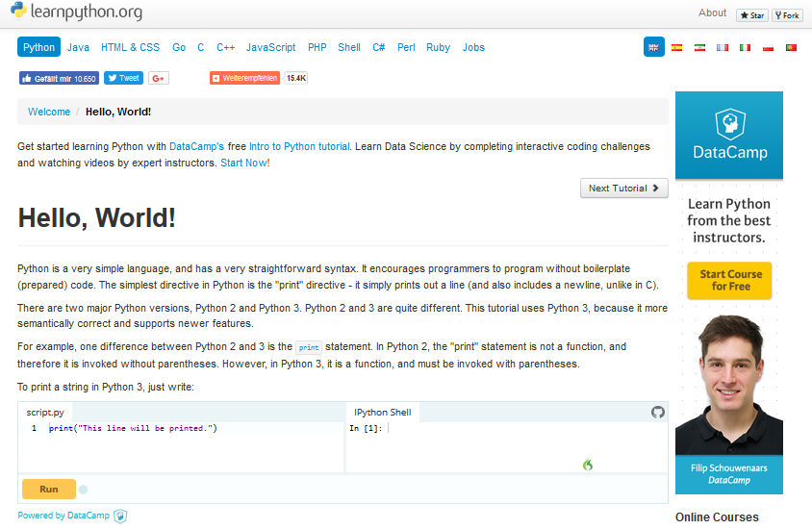Click the green DataCamp flame icon
This screenshot has height=529, width=812.
coord(587,465)
